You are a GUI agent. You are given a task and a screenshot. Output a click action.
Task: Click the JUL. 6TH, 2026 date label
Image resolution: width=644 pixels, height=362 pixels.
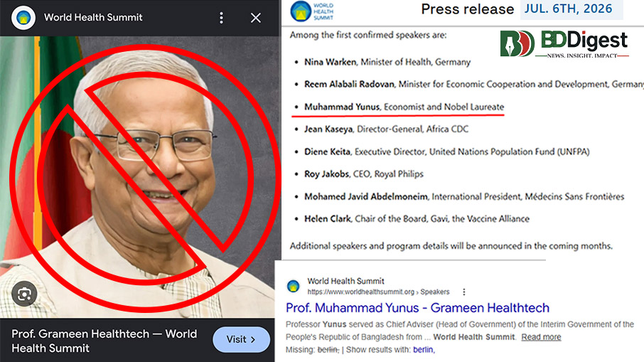(569, 9)
